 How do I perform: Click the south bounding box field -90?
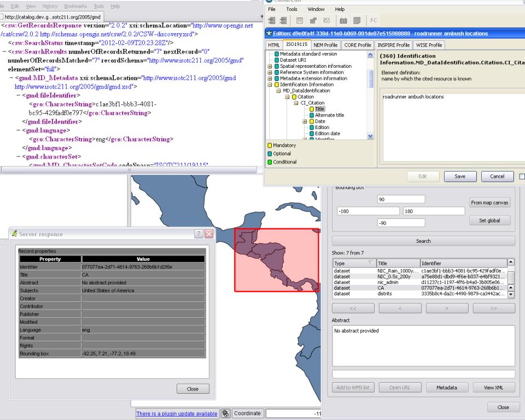401,223
